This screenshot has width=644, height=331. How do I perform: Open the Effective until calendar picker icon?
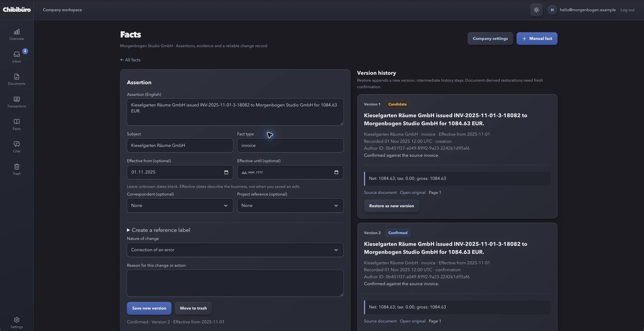click(336, 172)
